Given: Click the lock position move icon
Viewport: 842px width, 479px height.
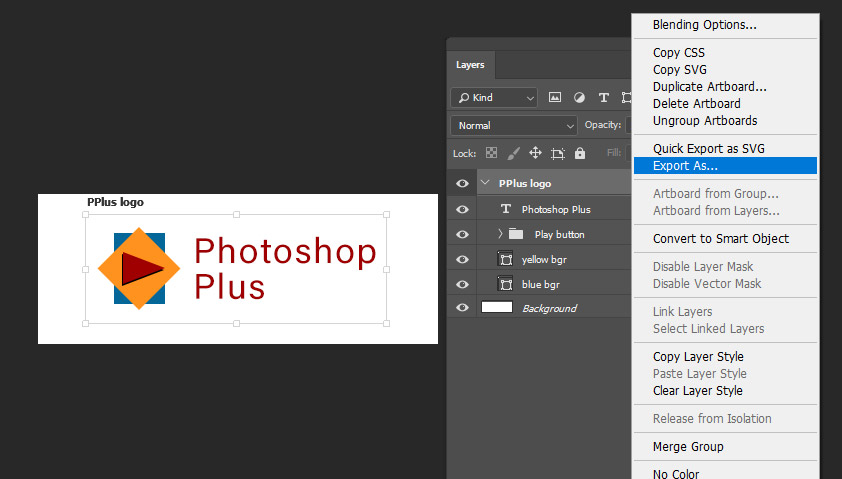Looking at the screenshot, I should point(535,153).
